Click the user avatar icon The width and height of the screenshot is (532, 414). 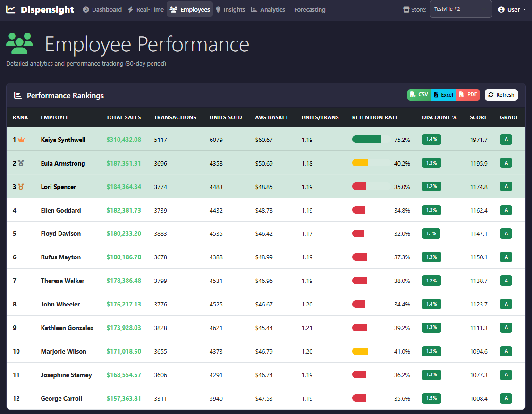pos(501,9)
